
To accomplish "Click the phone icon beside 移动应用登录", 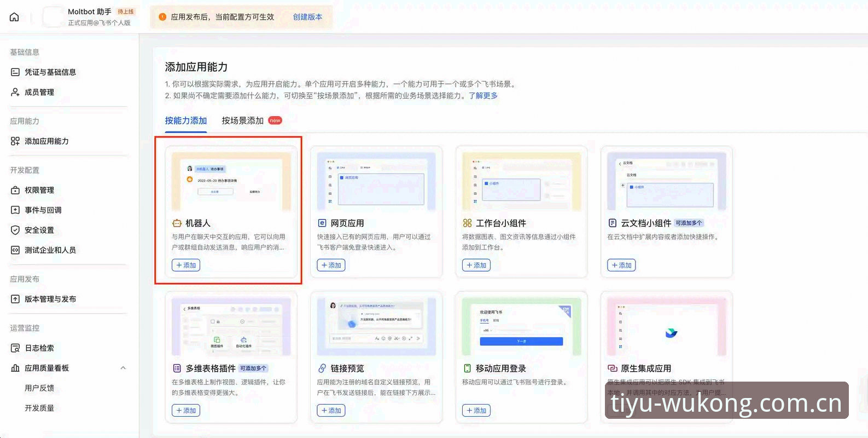I will click(467, 368).
